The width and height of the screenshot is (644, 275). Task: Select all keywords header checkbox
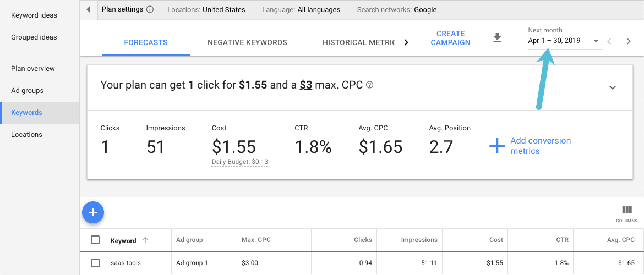coord(95,240)
